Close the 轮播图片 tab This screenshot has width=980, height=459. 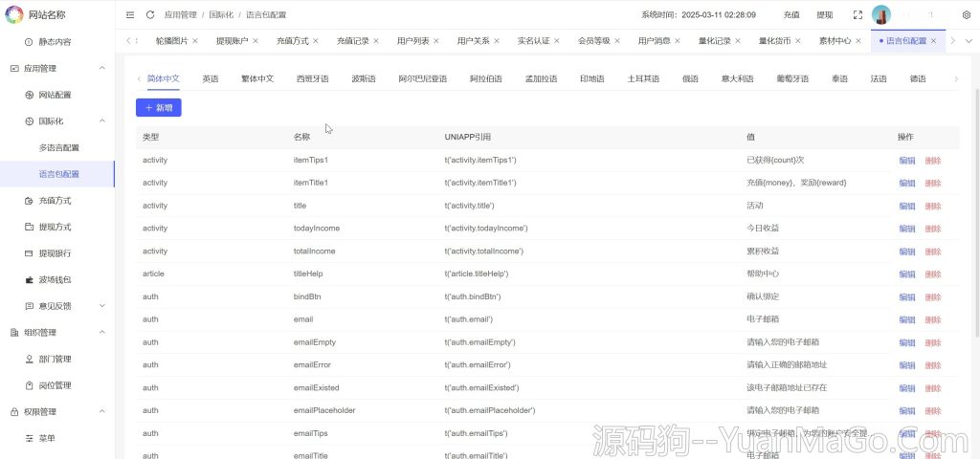(x=195, y=40)
